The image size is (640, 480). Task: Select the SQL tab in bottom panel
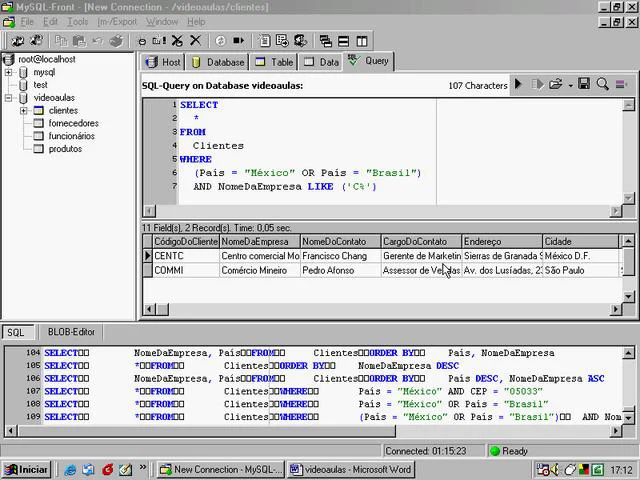pos(16,332)
